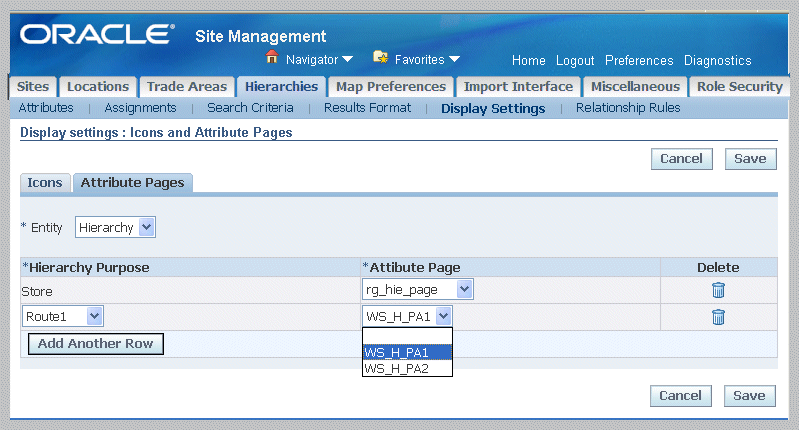This screenshot has width=799, height=430.
Task: Click the Favorites folder star icon
Action: point(380,57)
